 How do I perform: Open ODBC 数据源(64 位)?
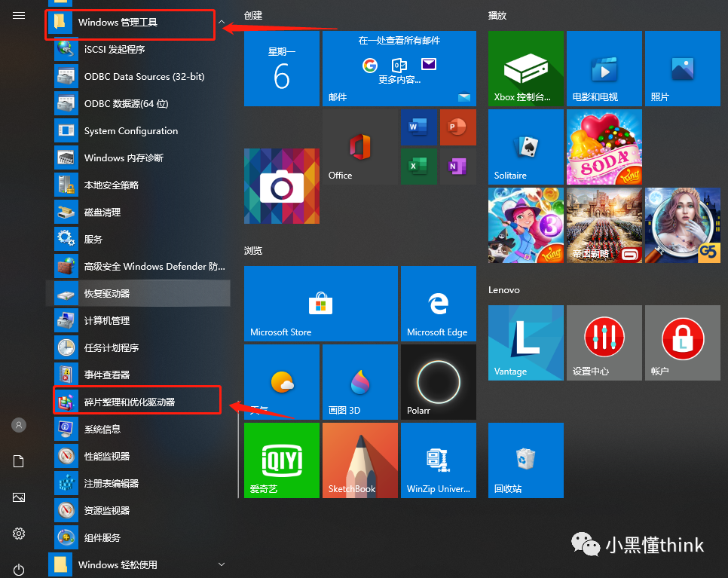click(139, 103)
